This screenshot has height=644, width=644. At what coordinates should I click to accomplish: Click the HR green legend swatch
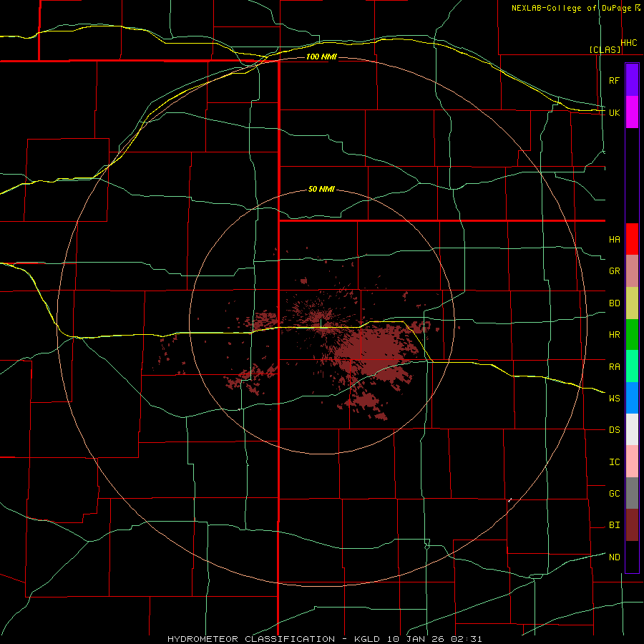(x=632, y=335)
